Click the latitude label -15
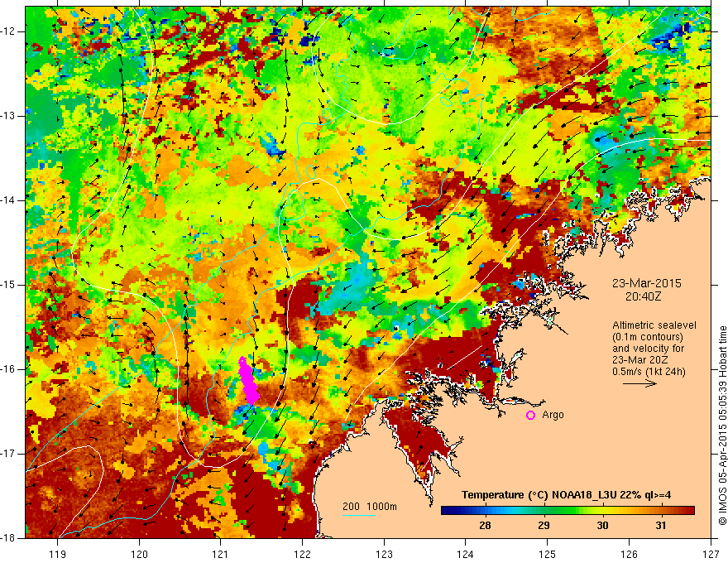The height and width of the screenshot is (563, 728). tap(9, 285)
